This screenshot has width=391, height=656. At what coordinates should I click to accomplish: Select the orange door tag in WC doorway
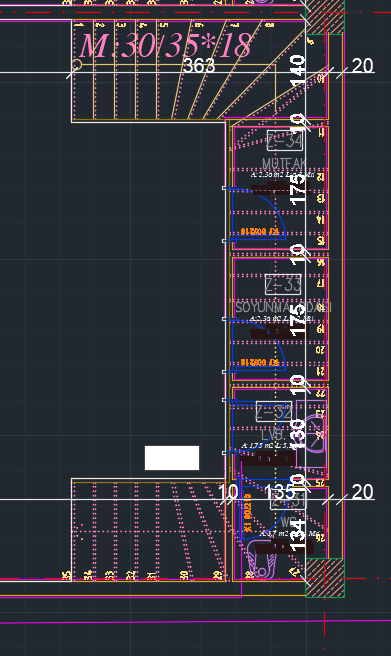(248, 512)
